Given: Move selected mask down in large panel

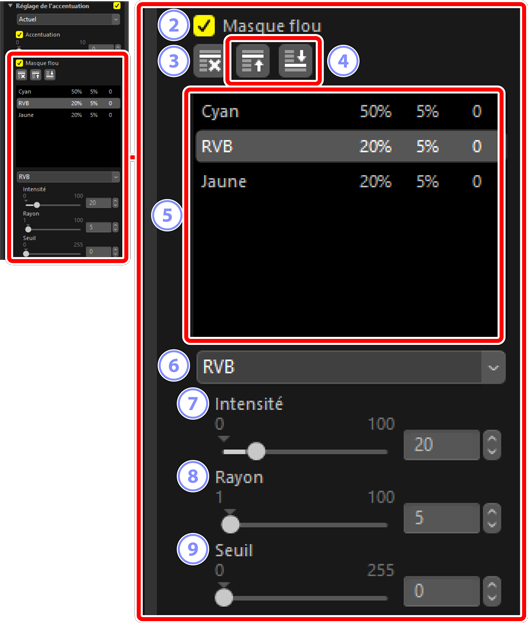Looking at the screenshot, I should [x=295, y=61].
